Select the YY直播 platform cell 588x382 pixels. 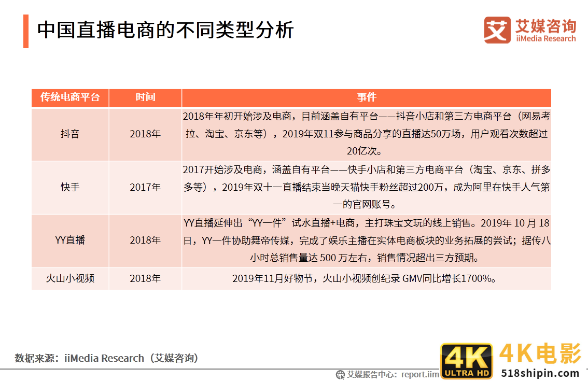point(70,240)
